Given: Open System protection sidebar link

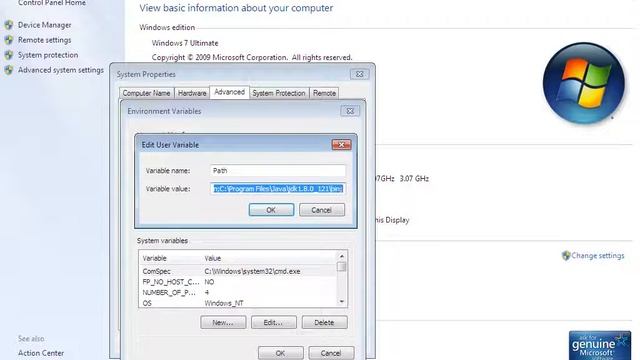Looking at the screenshot, I should pos(48,55).
